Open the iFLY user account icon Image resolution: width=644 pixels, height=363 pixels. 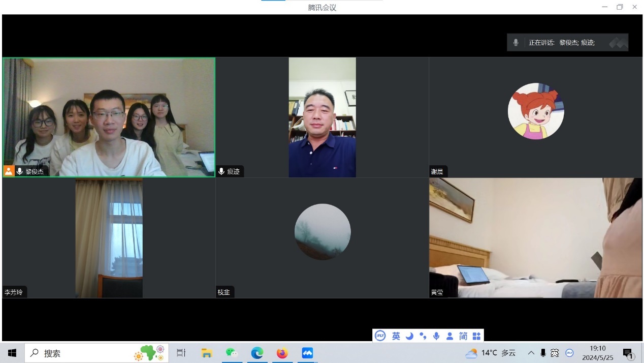coord(449,336)
